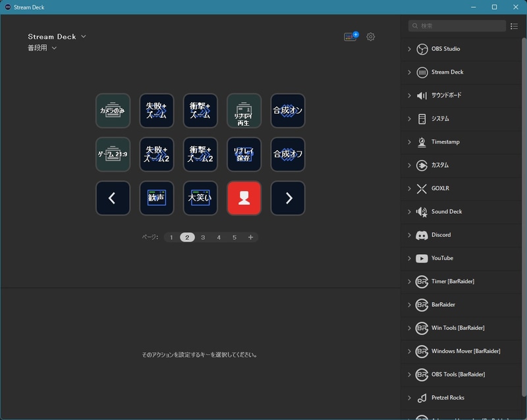The height and width of the screenshot is (420, 527).
Task: Expand the OBS Studio category chevron
Action: (409, 49)
